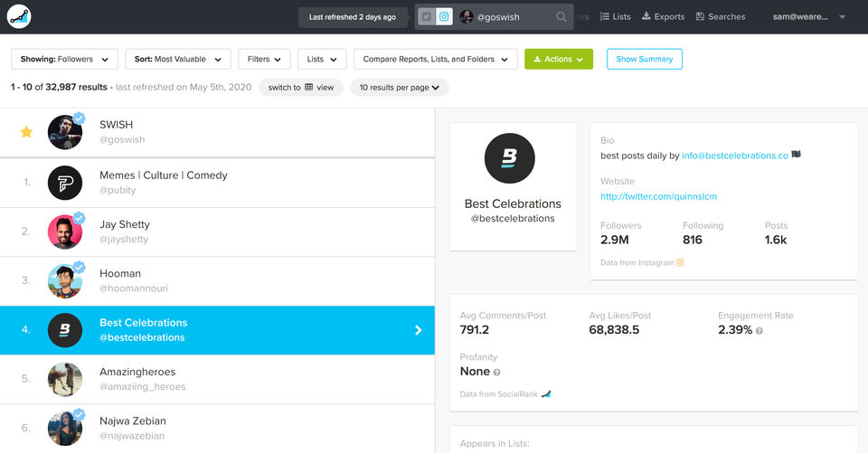Screen dimensions: 868x453
Task: Click the SocialRank logo icon
Action: coord(19,16)
